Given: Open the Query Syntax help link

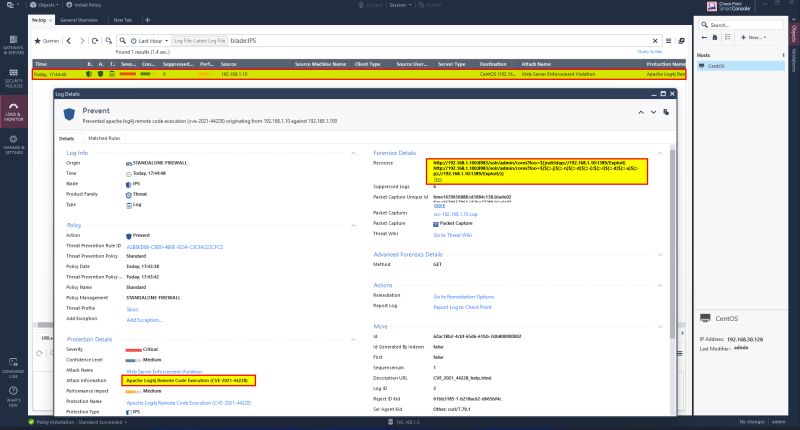Looking at the screenshot, I should coord(649,52).
